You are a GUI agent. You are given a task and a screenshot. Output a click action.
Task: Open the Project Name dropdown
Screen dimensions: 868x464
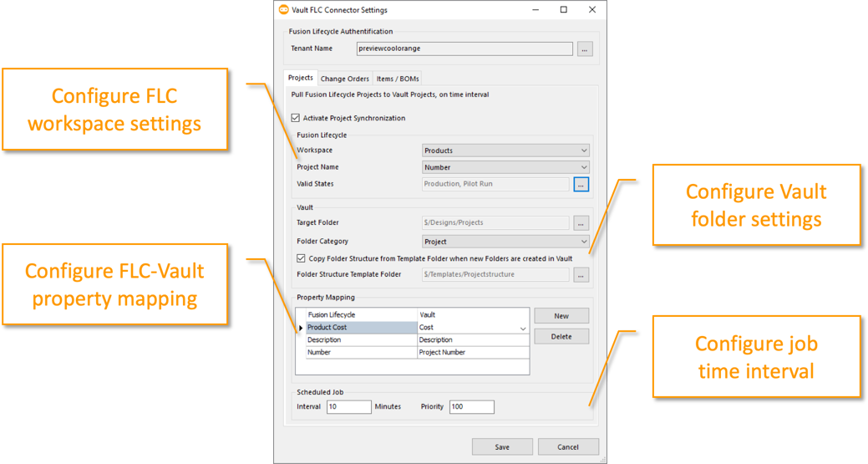(x=505, y=167)
